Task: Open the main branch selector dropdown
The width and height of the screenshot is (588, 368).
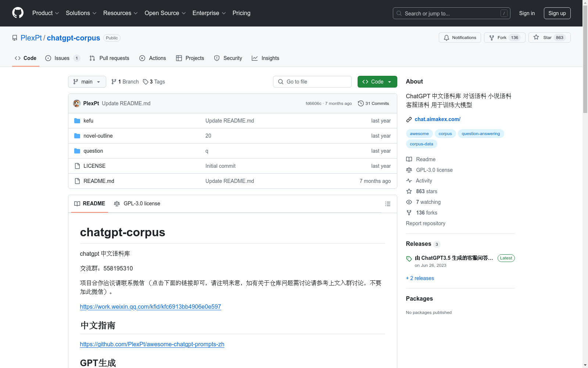Action: [87, 82]
